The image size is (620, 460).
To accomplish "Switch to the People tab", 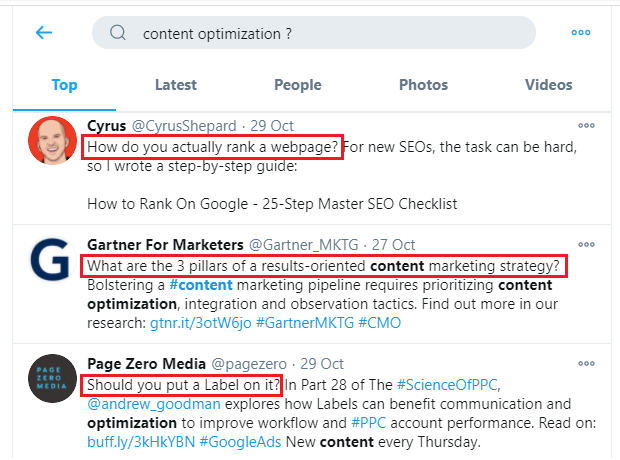I will (x=298, y=85).
